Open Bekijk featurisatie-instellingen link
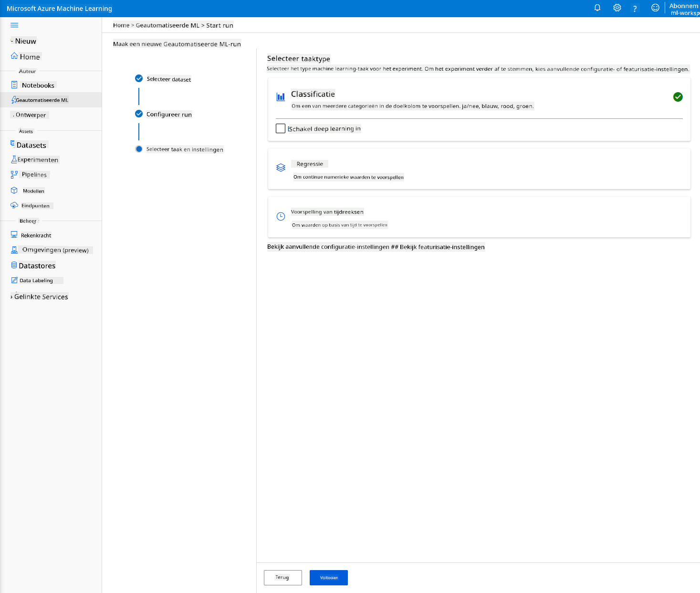The width and height of the screenshot is (700, 593). [442, 247]
